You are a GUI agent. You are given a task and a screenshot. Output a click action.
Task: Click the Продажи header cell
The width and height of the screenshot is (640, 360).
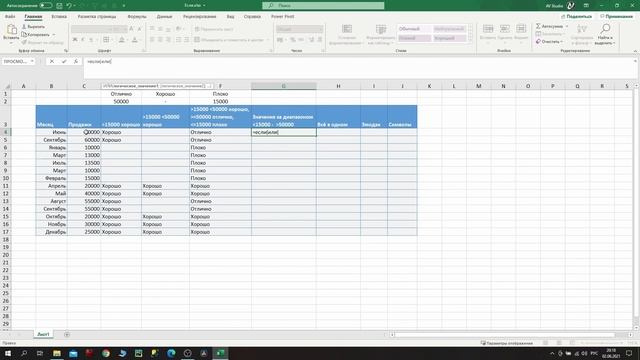[84, 117]
